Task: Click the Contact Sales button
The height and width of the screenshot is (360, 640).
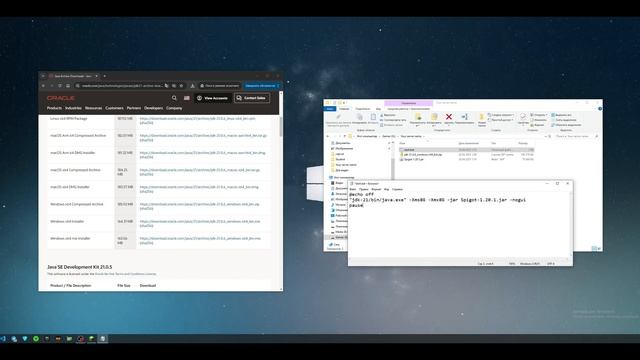Action: pyautogui.click(x=251, y=98)
